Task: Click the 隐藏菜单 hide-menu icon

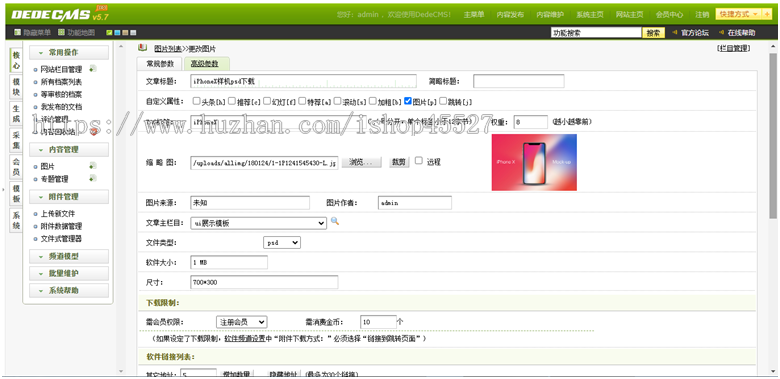Action: pyautogui.click(x=17, y=33)
